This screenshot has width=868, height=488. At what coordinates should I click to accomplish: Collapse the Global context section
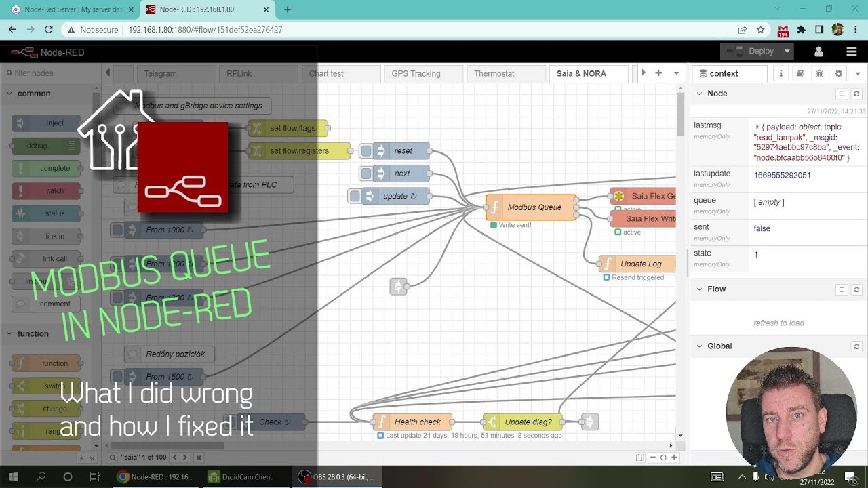(x=699, y=346)
